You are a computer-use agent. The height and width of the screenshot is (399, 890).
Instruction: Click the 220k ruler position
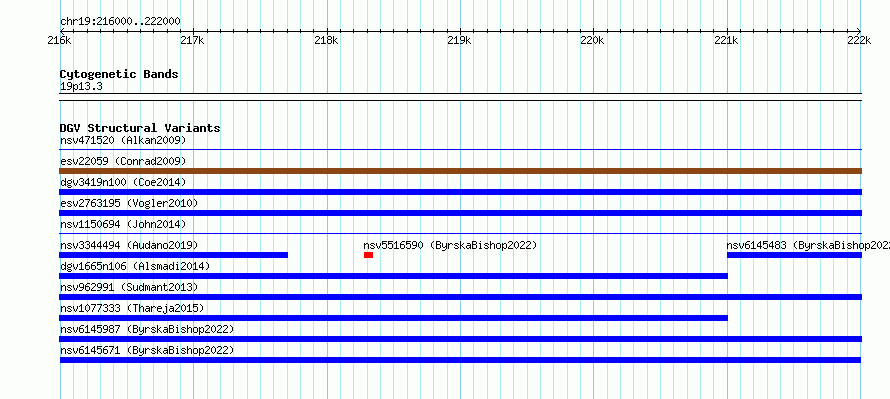tap(593, 40)
